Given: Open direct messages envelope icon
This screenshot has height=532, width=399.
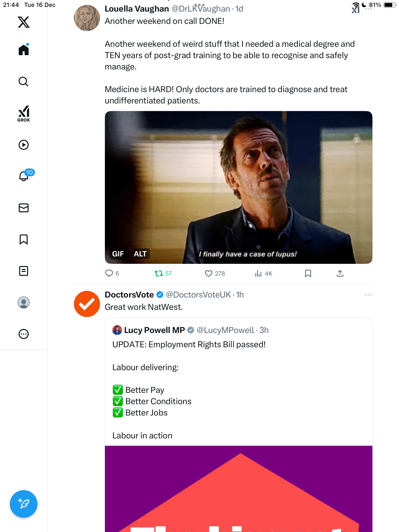Looking at the screenshot, I should coord(24,208).
